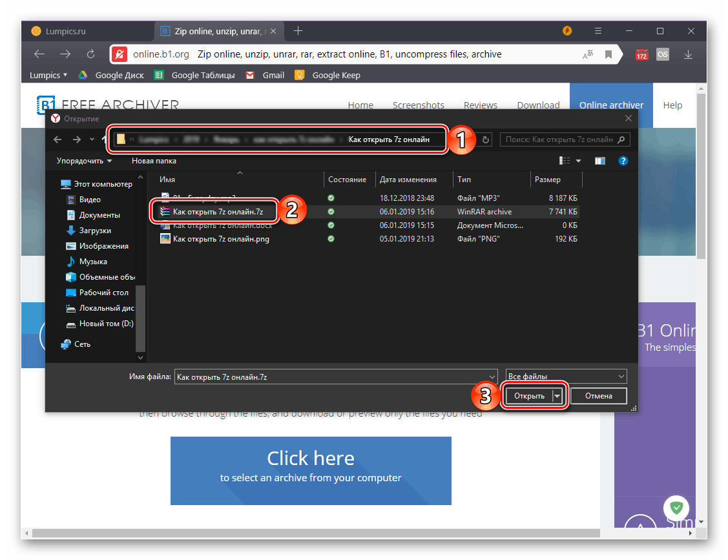Viewport: 728px width, 560px height.
Task: Click the Отмена button
Action: point(598,396)
